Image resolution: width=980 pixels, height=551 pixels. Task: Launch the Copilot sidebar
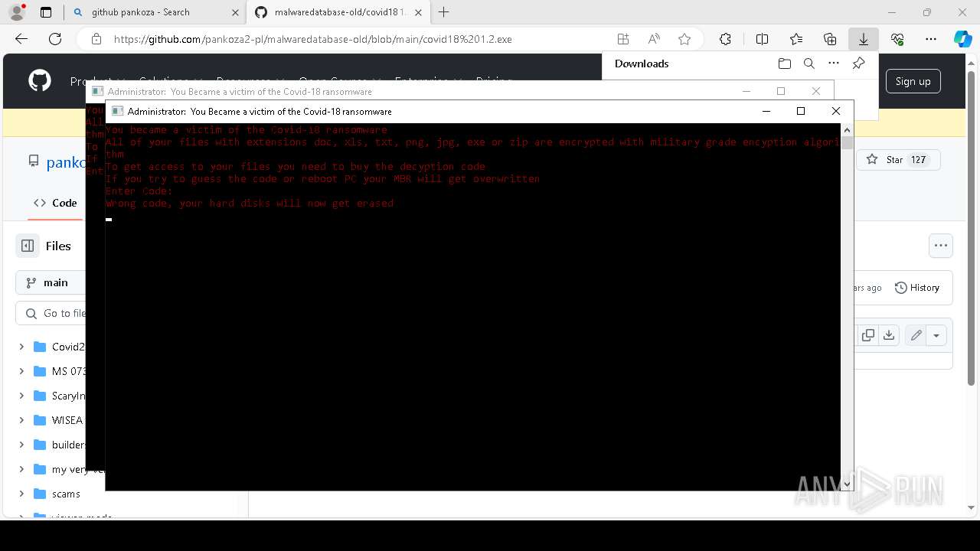pyautogui.click(x=962, y=39)
